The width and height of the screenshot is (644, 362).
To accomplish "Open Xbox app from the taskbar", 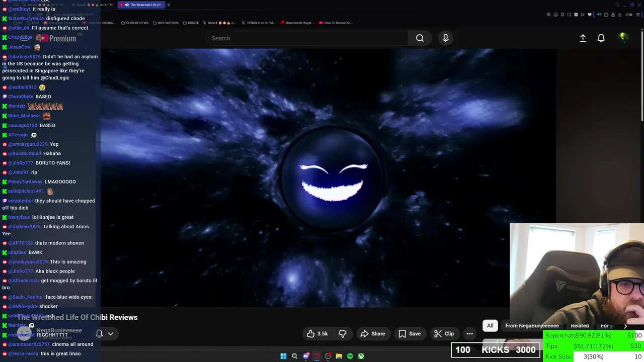I will (x=361, y=356).
